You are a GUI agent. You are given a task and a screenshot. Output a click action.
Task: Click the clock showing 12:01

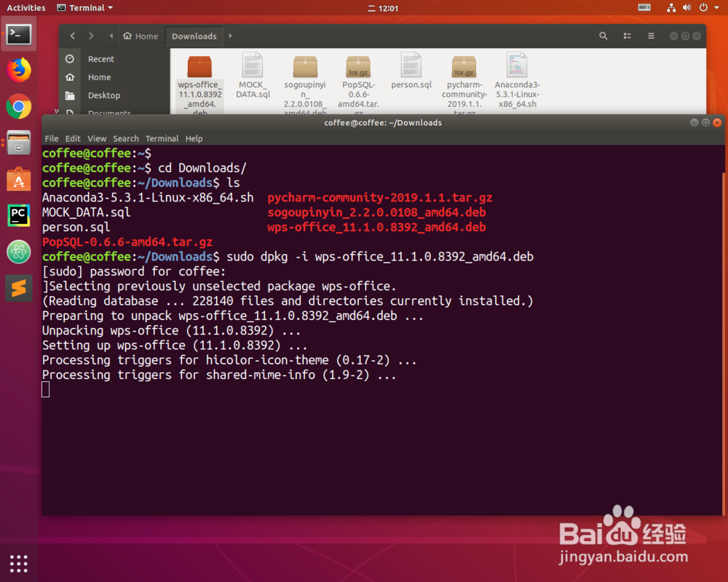click(384, 8)
